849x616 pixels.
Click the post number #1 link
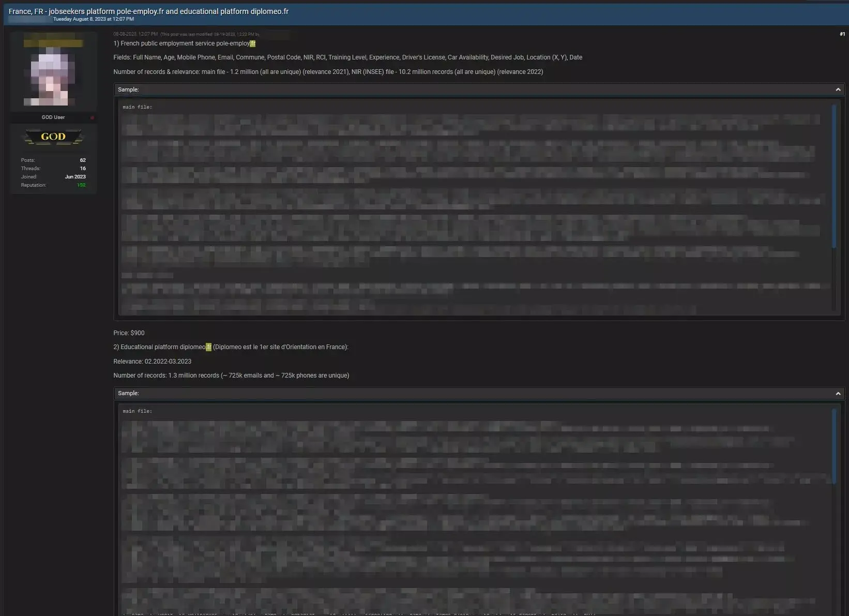point(842,34)
